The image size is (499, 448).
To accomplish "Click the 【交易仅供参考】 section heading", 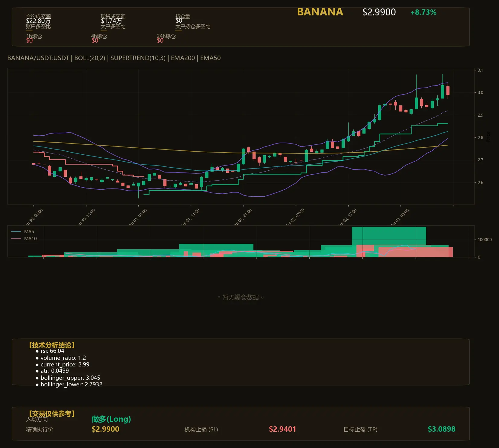I will [x=52, y=414].
